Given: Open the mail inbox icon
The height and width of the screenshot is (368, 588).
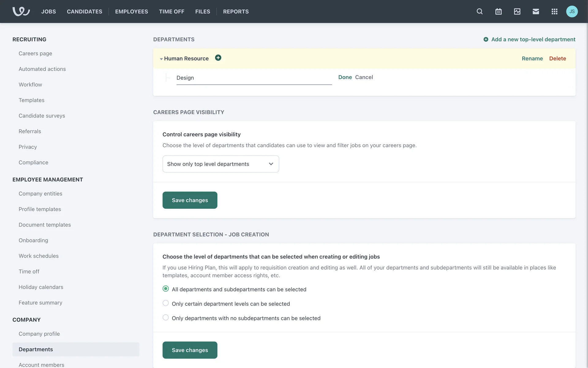Looking at the screenshot, I should click(536, 11).
